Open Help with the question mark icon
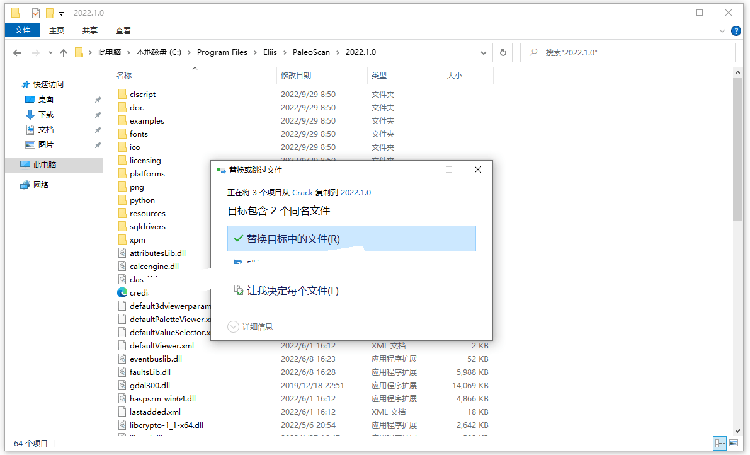The width and height of the screenshot is (750, 455). pyautogui.click(x=736, y=31)
